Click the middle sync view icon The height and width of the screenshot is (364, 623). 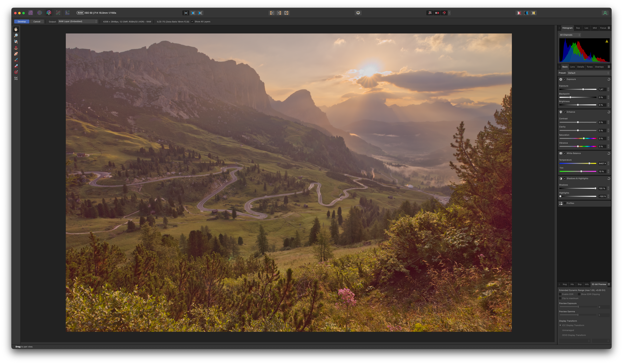click(x=279, y=13)
